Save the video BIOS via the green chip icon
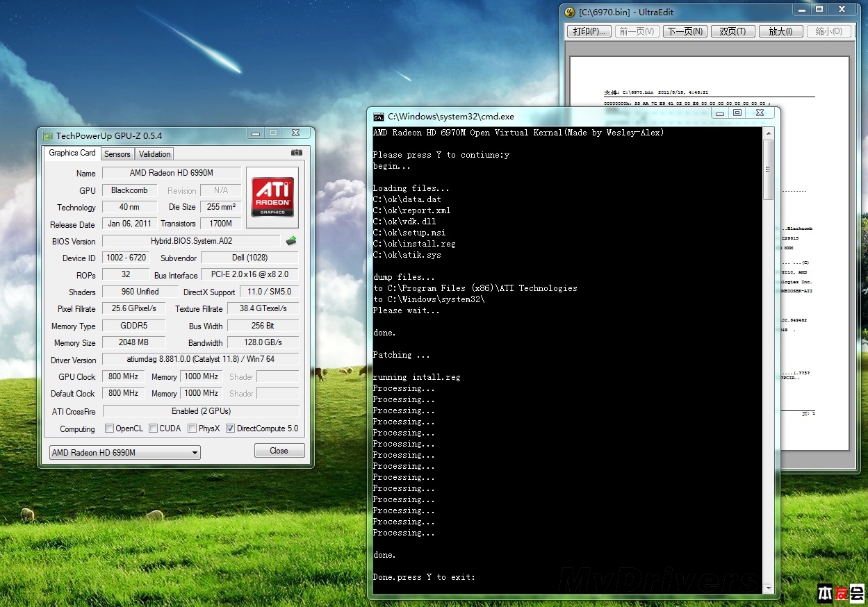Image resolution: width=868 pixels, height=607 pixels. 291,240
